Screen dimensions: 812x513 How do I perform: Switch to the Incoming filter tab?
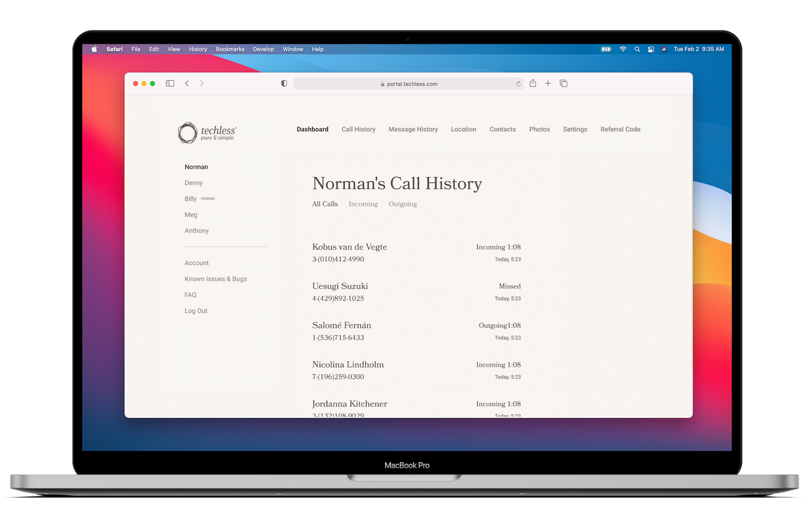click(x=363, y=204)
